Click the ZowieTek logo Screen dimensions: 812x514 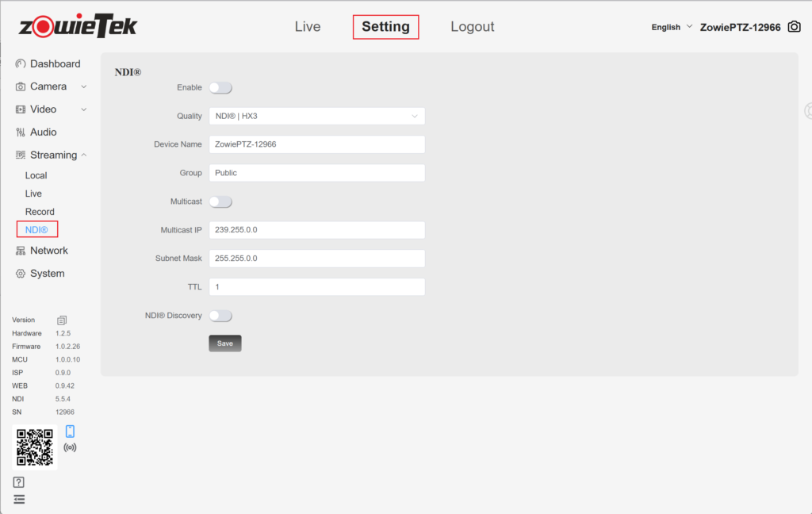pyautogui.click(x=78, y=26)
